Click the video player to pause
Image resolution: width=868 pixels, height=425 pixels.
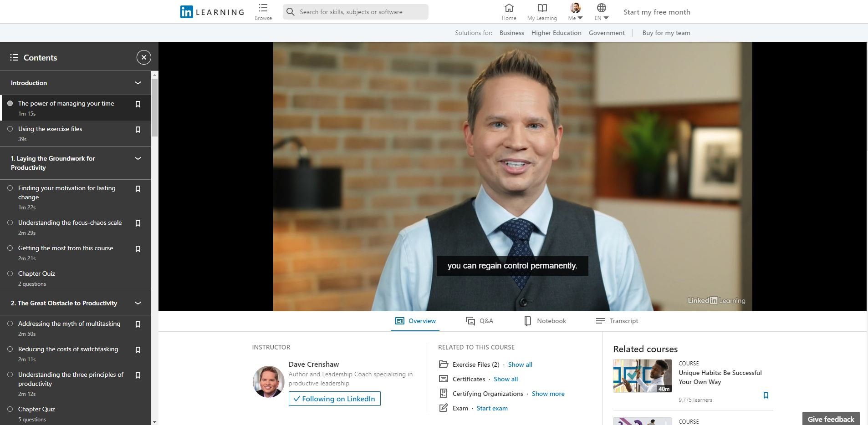tap(512, 177)
